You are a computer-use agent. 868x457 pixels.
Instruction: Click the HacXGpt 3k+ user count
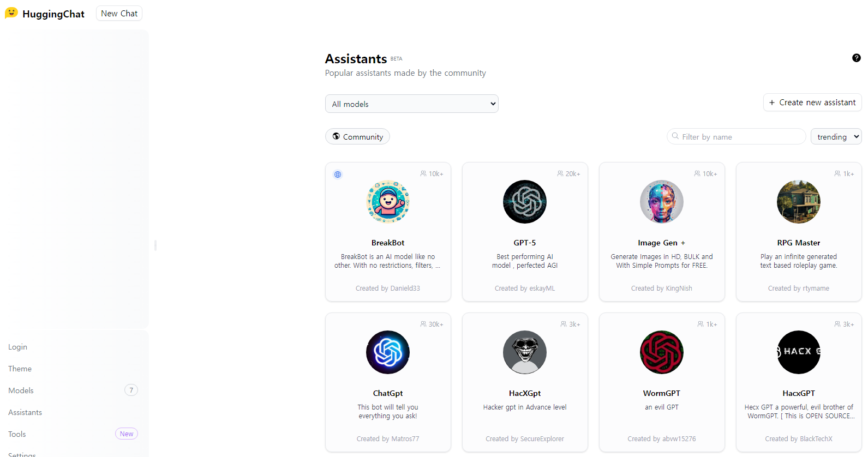click(x=574, y=324)
